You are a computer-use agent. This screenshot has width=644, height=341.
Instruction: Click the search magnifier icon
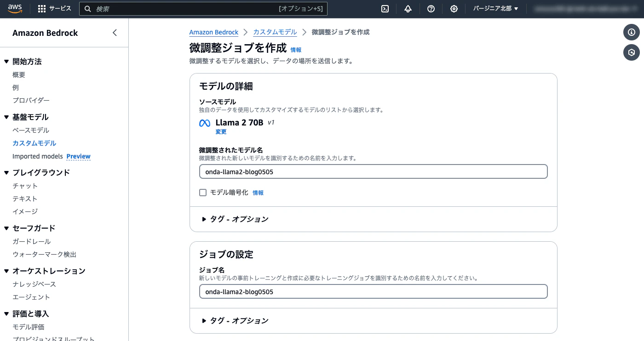click(x=87, y=9)
